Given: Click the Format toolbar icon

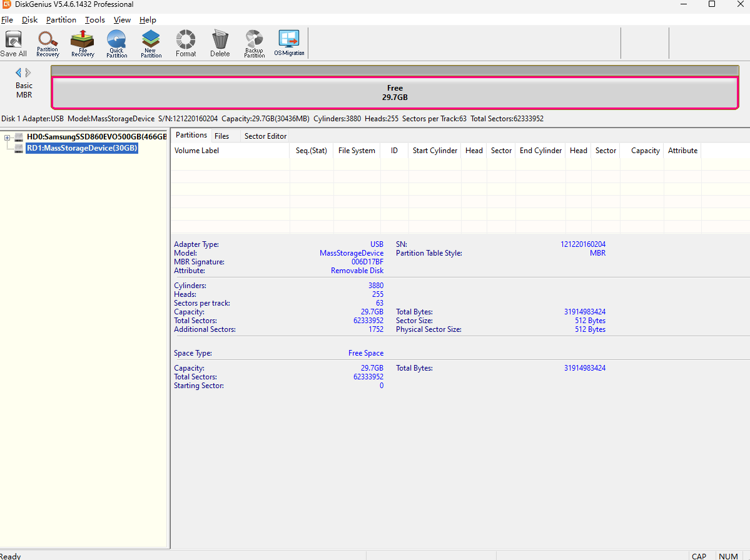Looking at the screenshot, I should [186, 44].
